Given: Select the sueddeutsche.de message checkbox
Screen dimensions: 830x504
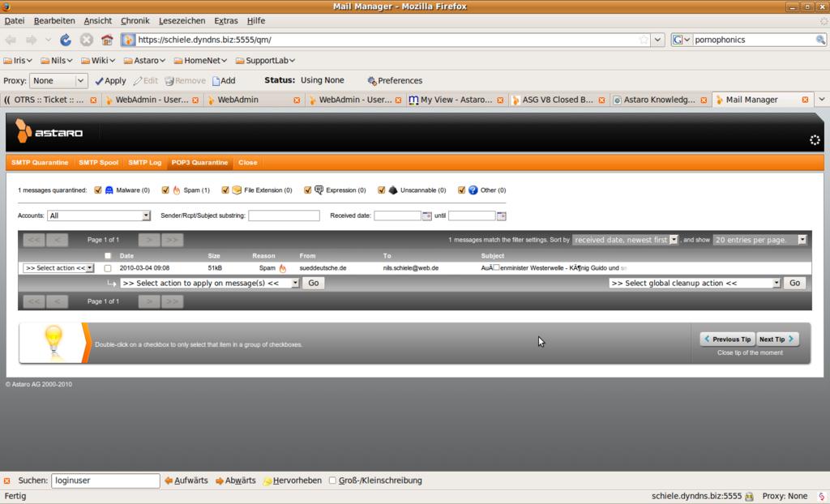Looking at the screenshot, I should pos(108,268).
